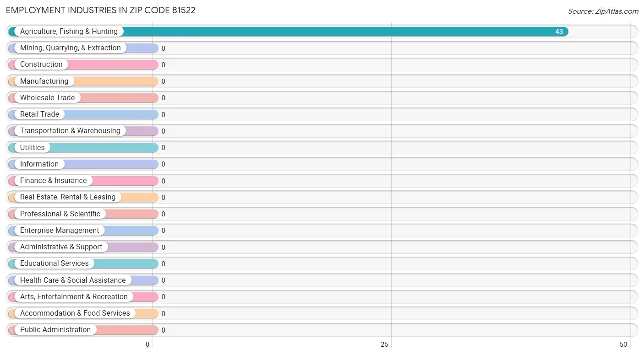644x355 pixels.
Task: Click the Professional & Scientific label
Action: [x=60, y=214]
